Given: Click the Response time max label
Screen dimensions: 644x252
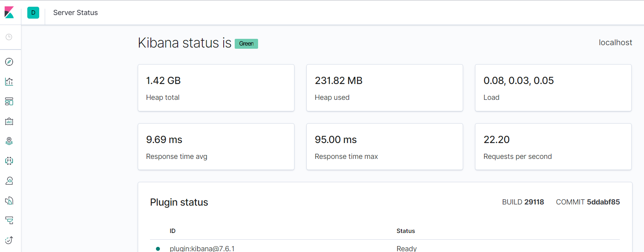Looking at the screenshot, I should [x=346, y=157].
